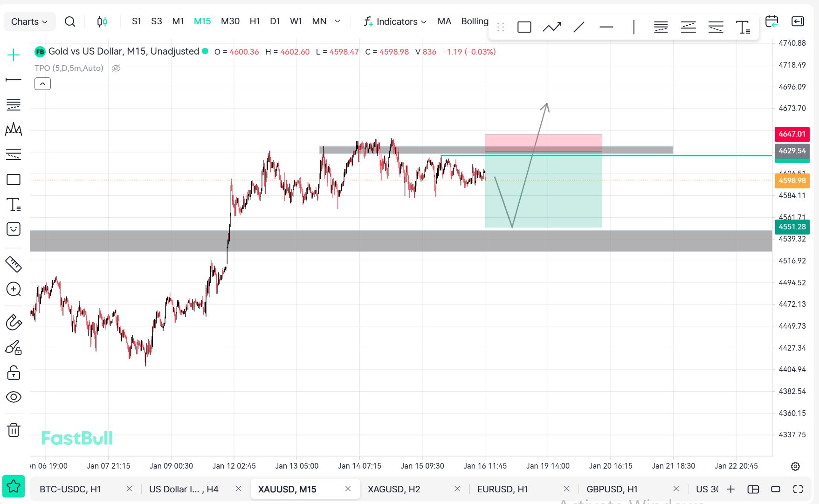The image size is (819, 504).
Task: Toggle the lock drawings icon
Action: [14, 373]
